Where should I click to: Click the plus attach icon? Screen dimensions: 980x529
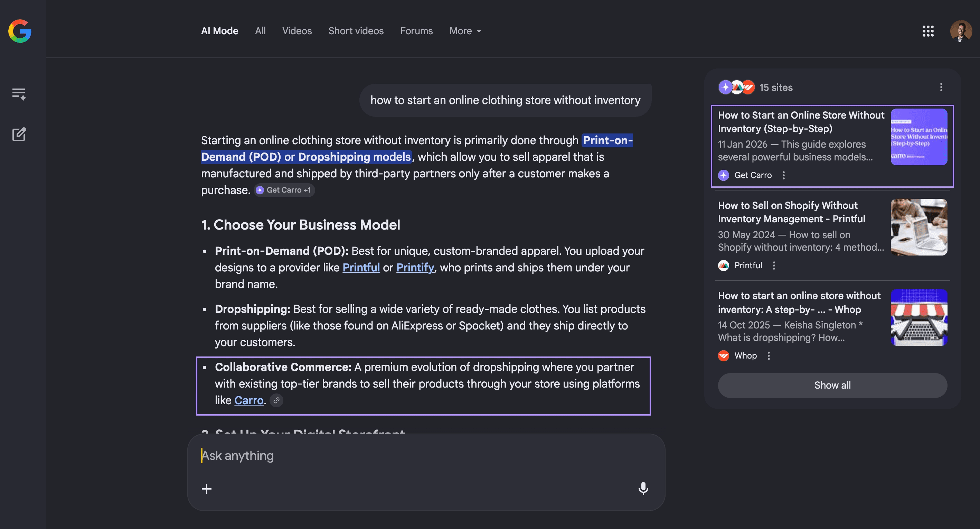point(207,489)
